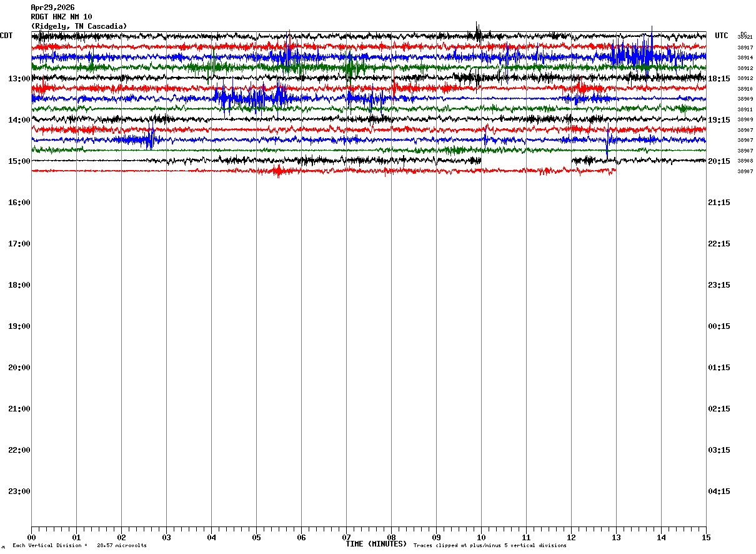Click the 'CDT' time zone label
The height and width of the screenshot is (554, 756).
pyautogui.click(x=6, y=36)
